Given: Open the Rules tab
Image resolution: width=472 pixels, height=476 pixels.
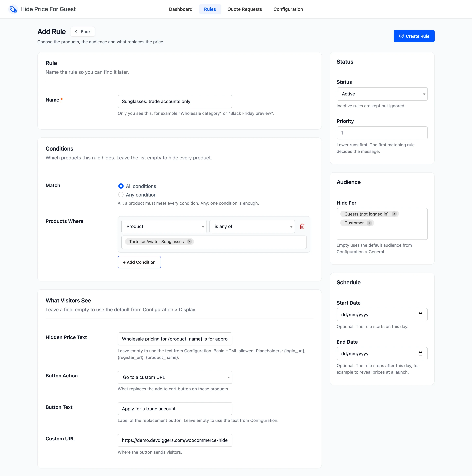Looking at the screenshot, I should (x=210, y=9).
